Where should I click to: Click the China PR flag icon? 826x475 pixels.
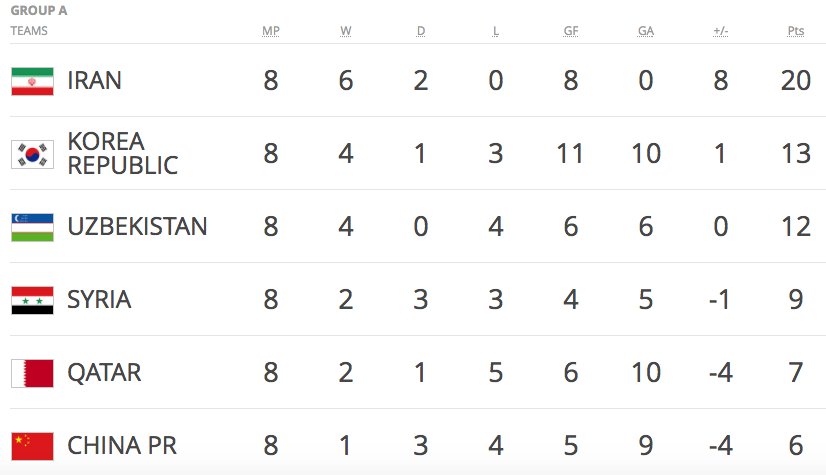tap(32, 446)
